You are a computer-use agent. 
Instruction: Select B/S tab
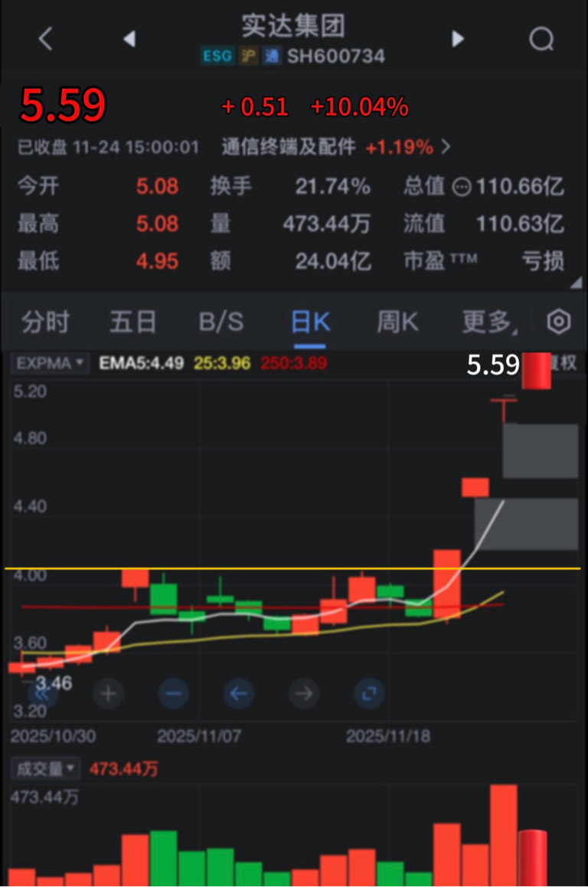coord(221,322)
